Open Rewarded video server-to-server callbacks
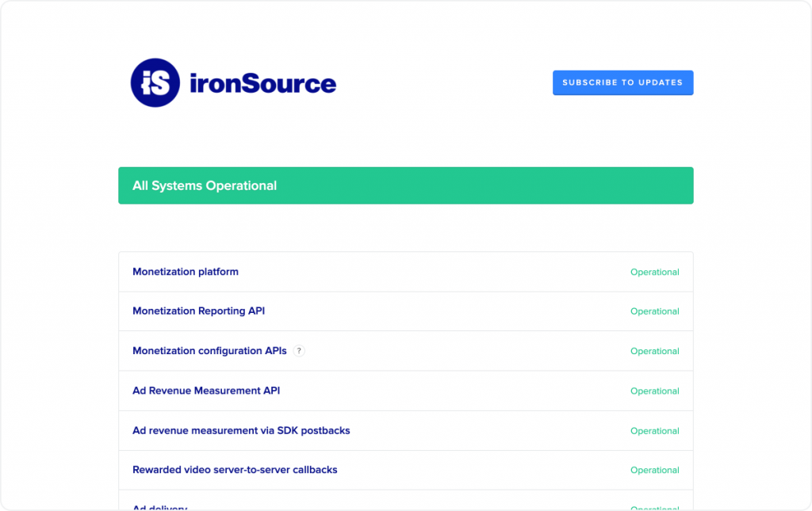 click(x=235, y=470)
